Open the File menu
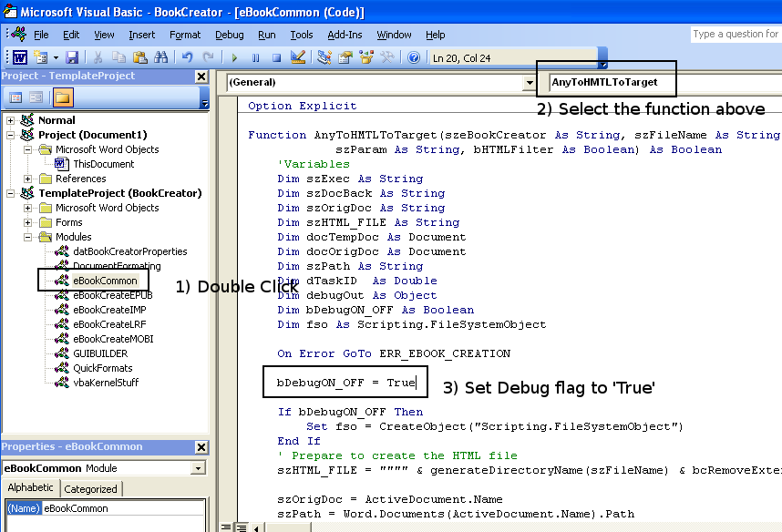The image size is (782, 532). pos(41,35)
